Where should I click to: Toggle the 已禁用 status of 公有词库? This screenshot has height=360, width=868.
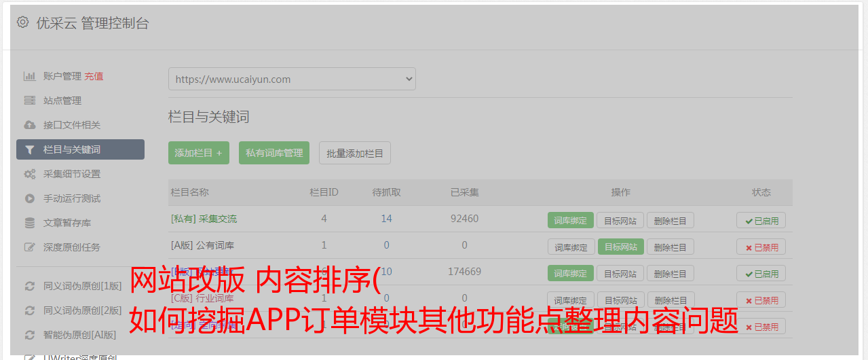point(761,247)
